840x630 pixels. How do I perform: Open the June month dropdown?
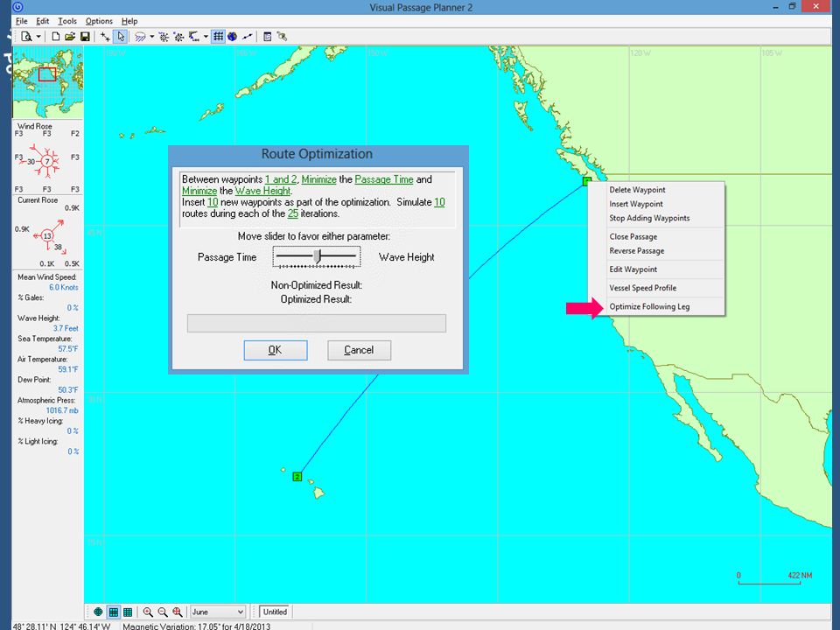(218, 612)
